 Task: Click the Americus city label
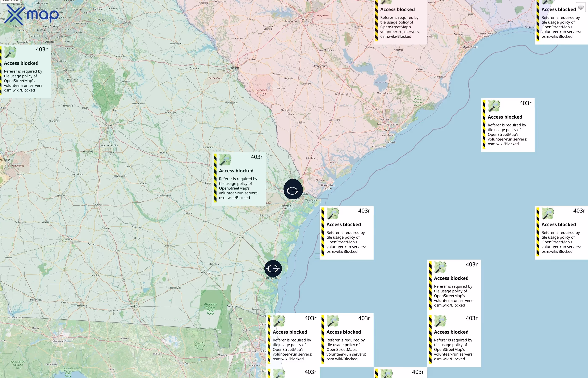point(62,195)
